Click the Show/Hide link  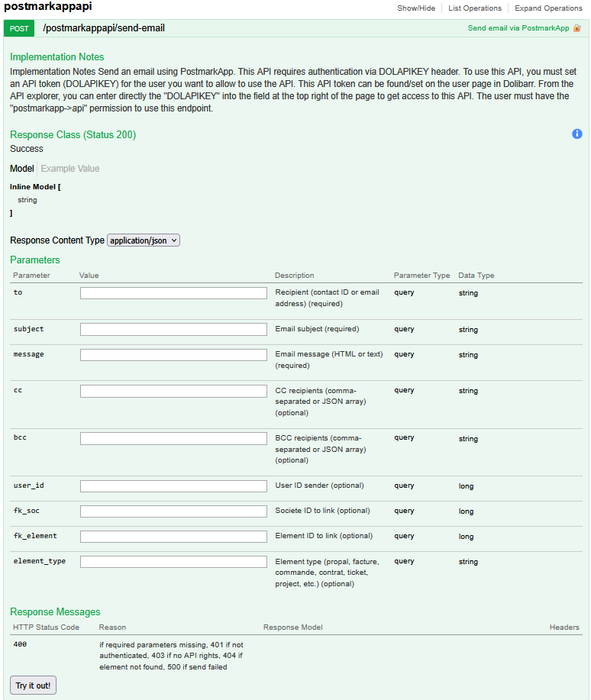pos(416,8)
